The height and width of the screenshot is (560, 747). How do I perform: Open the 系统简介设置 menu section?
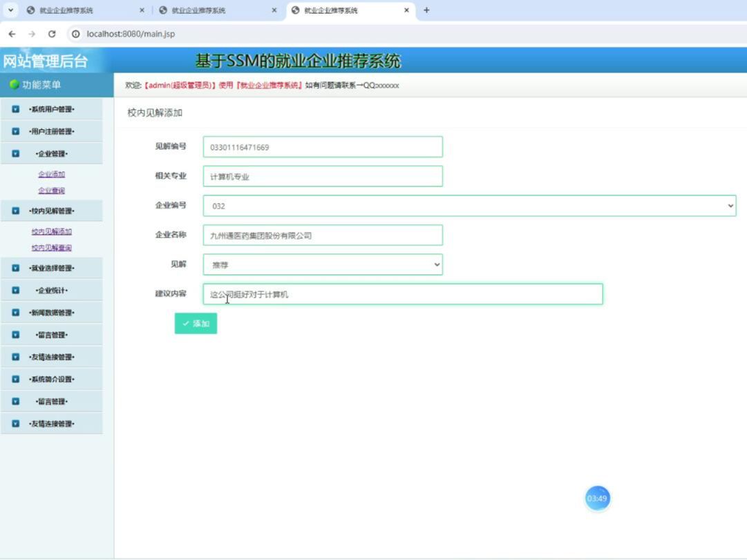pyautogui.click(x=51, y=379)
